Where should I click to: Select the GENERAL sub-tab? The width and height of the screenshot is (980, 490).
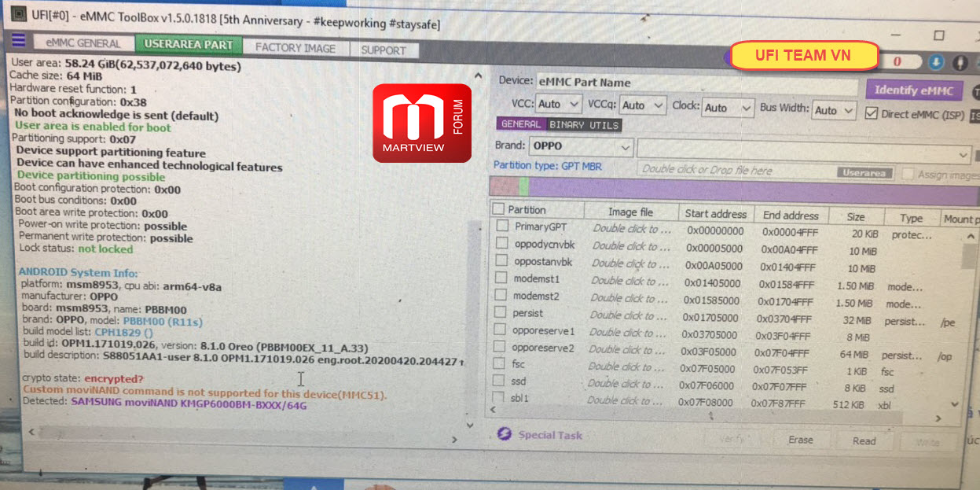[520, 124]
